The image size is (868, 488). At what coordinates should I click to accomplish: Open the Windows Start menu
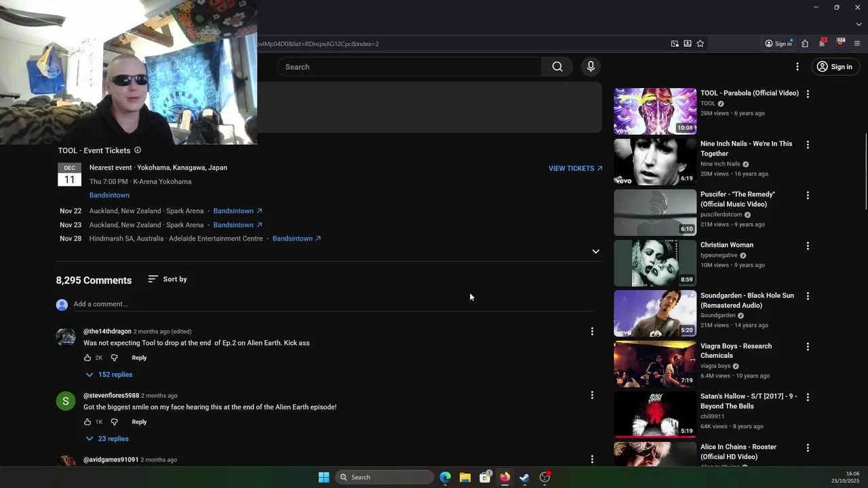coord(324,477)
